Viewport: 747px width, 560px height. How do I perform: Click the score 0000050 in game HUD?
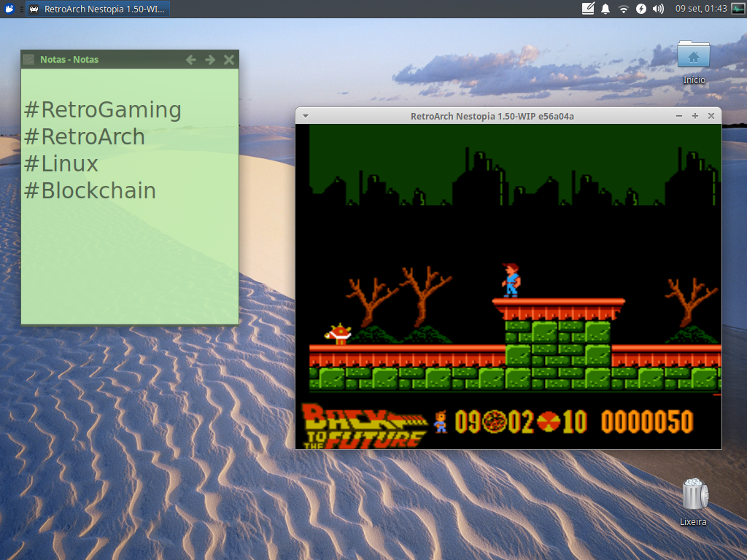pyautogui.click(x=646, y=422)
